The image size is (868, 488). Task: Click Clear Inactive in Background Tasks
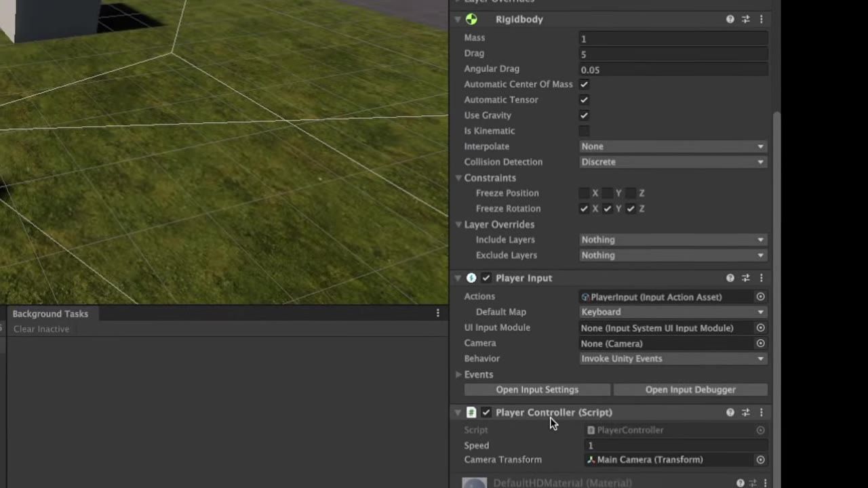[41, 329]
